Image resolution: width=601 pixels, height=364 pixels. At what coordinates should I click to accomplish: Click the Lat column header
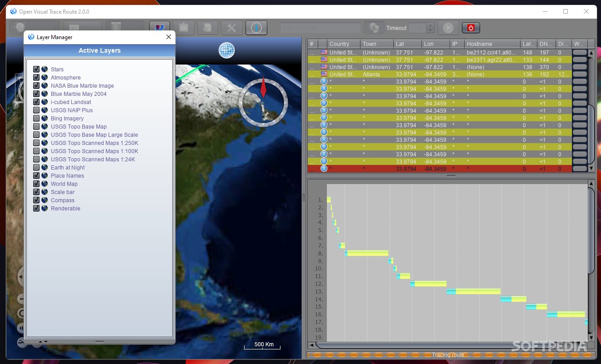408,44
